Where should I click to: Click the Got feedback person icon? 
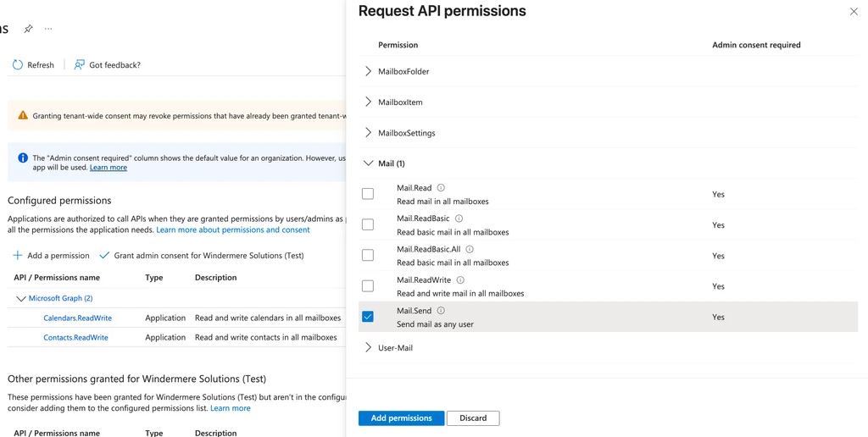pos(79,64)
